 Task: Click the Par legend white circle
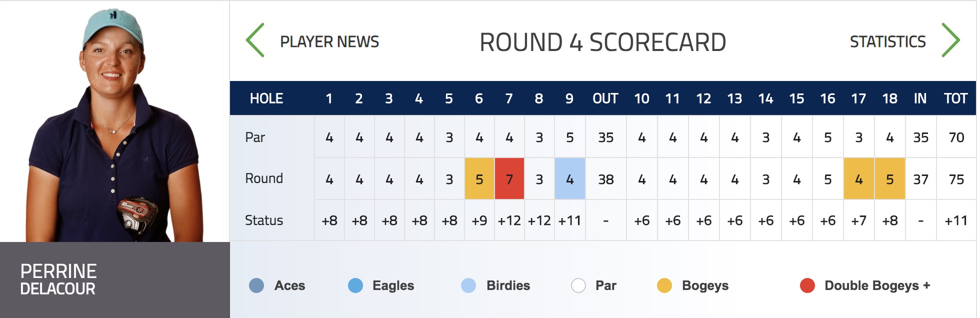click(x=578, y=285)
